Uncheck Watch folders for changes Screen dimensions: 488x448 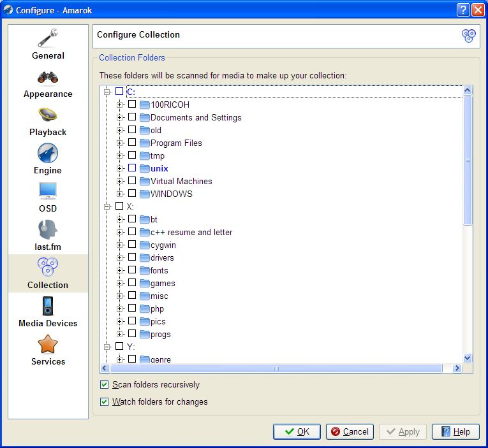[105, 402]
